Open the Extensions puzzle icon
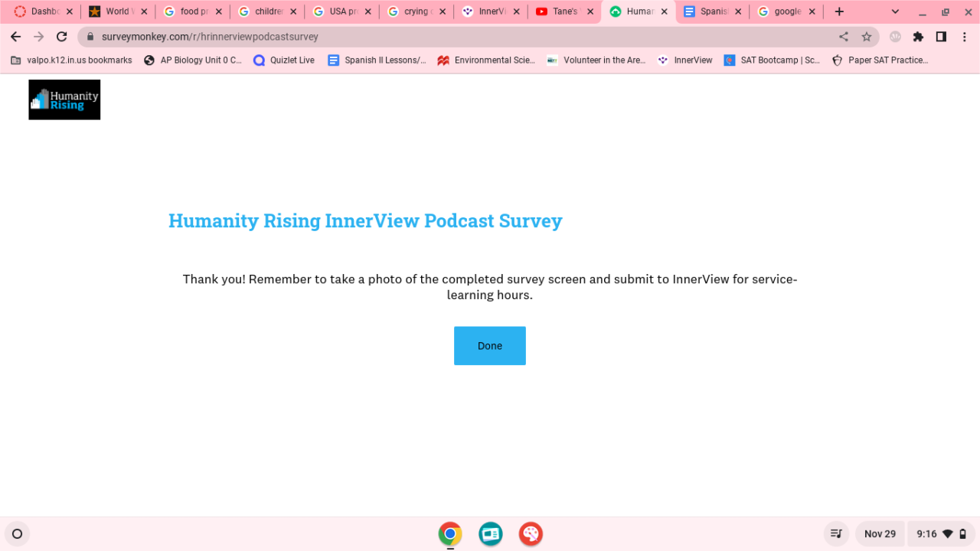 [918, 37]
